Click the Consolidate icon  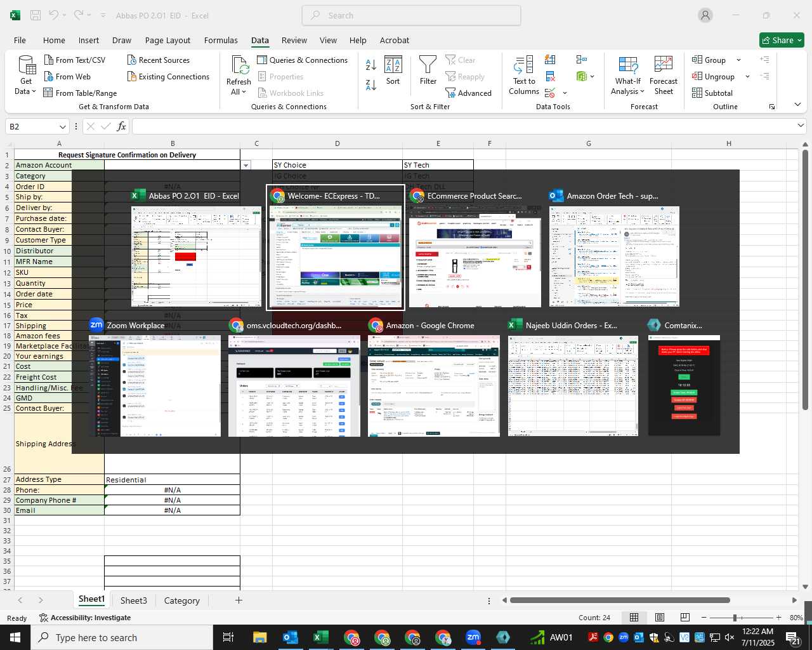click(x=582, y=60)
